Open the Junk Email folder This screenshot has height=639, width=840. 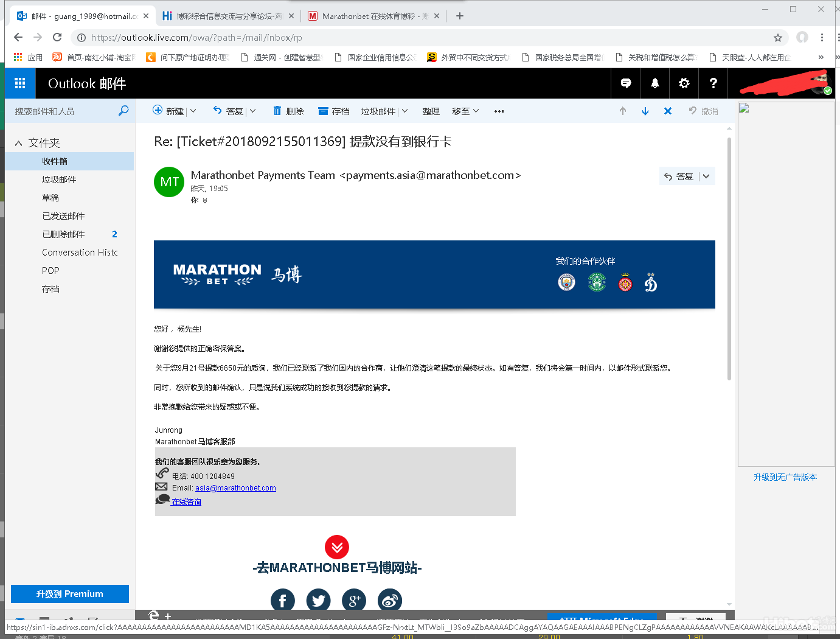59,180
